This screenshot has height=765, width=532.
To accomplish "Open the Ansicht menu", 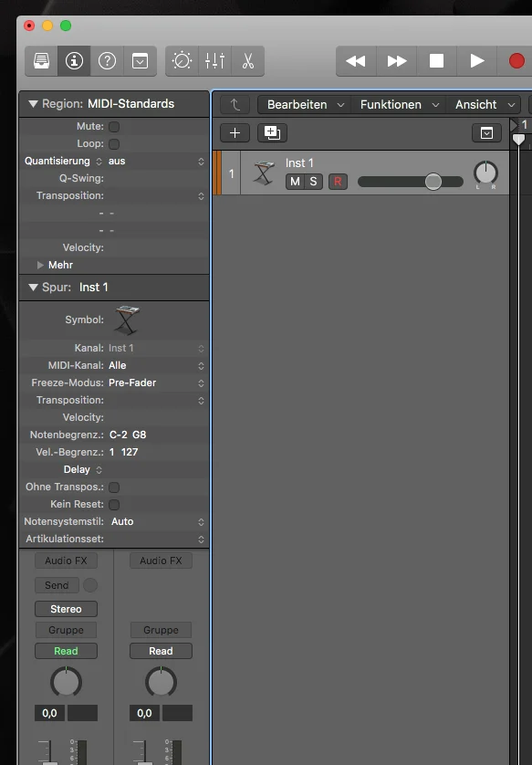I will tap(485, 104).
